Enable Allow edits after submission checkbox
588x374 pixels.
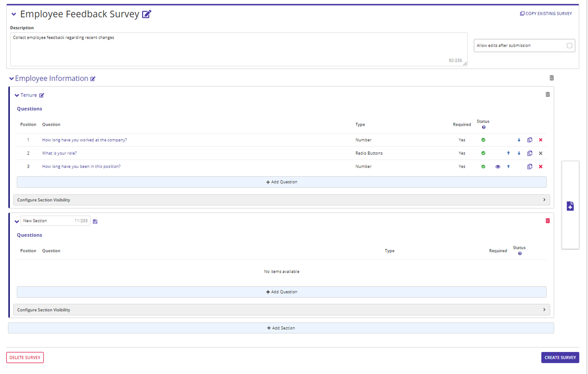(x=569, y=46)
